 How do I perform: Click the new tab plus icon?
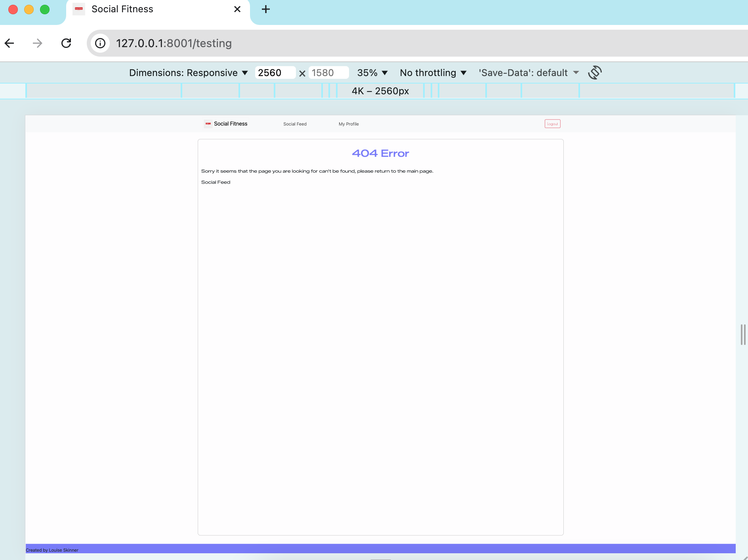[x=265, y=9]
